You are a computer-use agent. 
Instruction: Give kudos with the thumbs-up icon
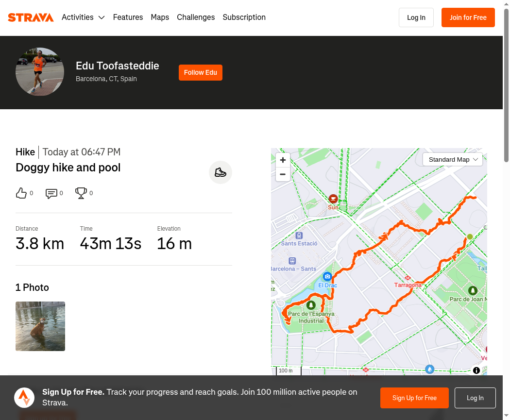pos(21,193)
